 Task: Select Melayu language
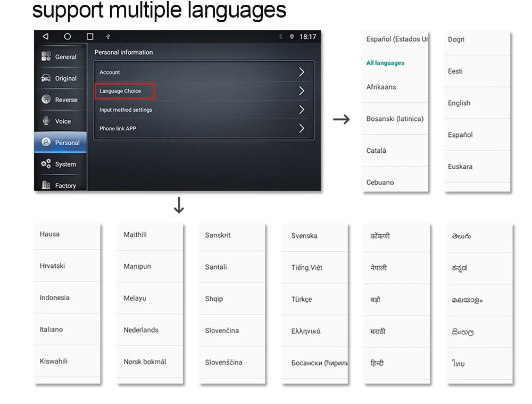(x=149, y=298)
